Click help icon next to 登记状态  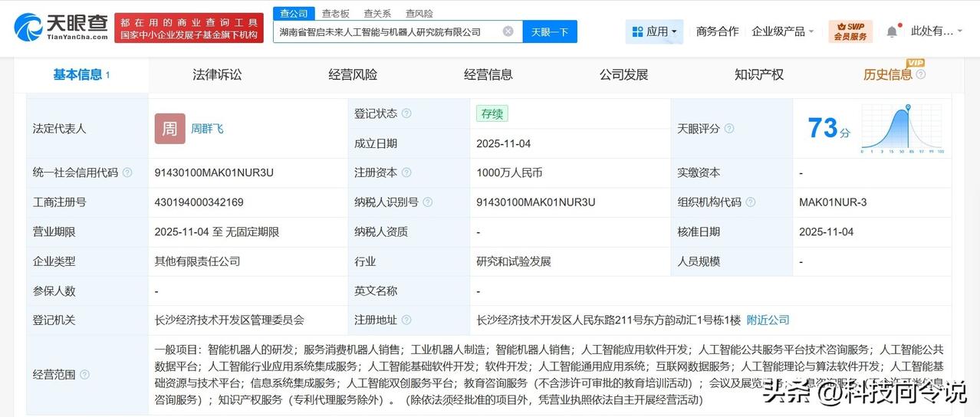tap(406, 113)
